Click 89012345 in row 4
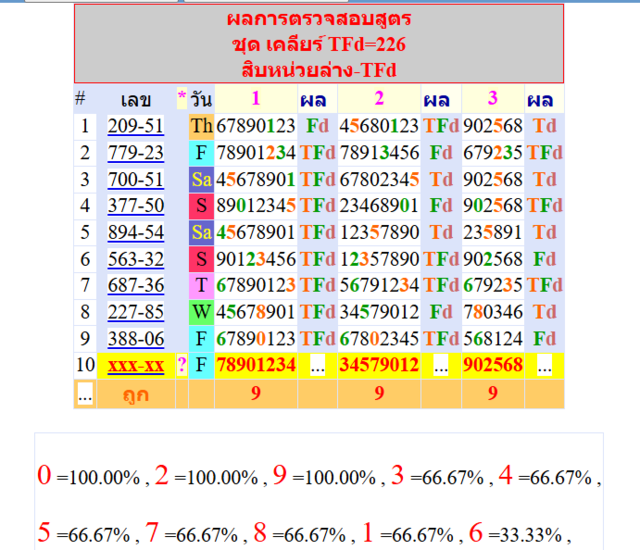640x550 pixels. 256,206
